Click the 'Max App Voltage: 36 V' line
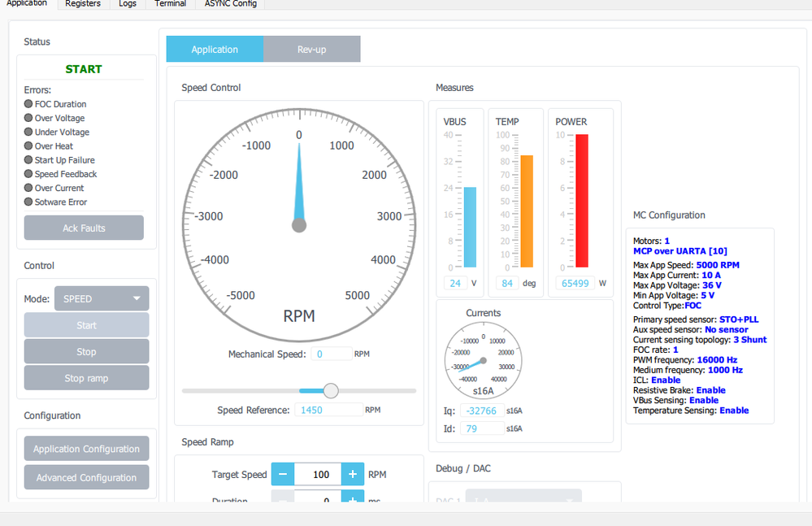The width and height of the screenshot is (812, 526). pos(677,285)
